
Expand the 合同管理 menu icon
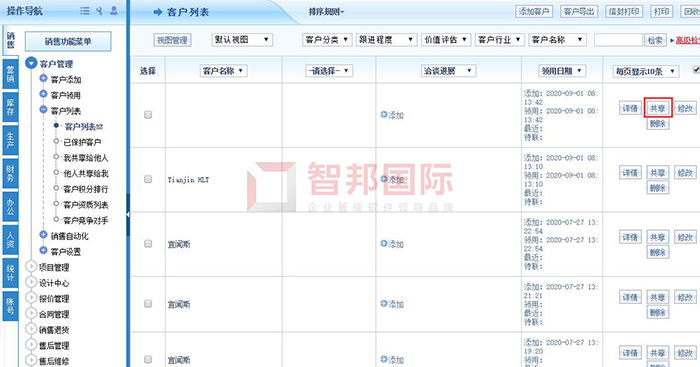pos(31,313)
